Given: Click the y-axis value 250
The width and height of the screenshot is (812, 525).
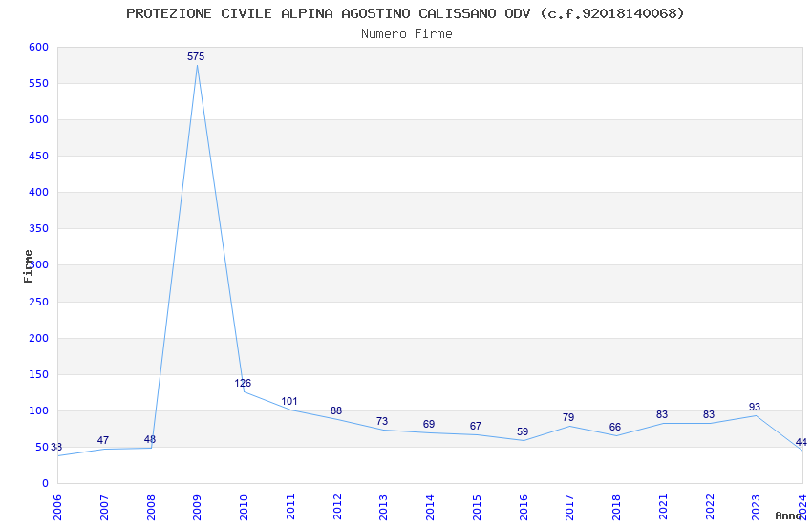Looking at the screenshot, I should coord(39,302).
